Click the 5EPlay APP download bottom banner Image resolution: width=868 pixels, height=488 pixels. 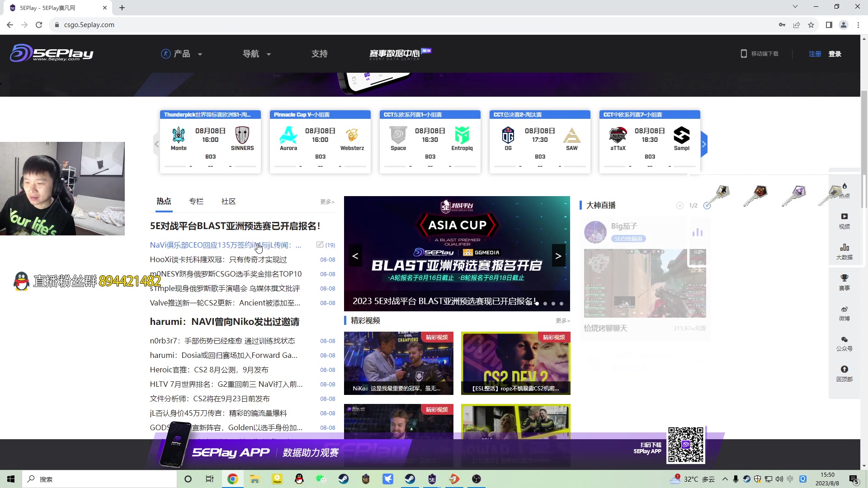(429, 453)
